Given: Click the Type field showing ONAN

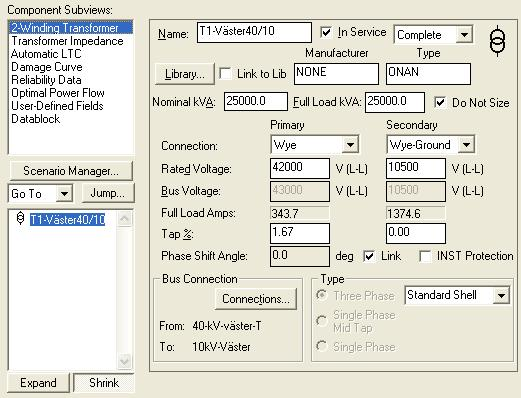Looking at the screenshot, I should [428, 74].
